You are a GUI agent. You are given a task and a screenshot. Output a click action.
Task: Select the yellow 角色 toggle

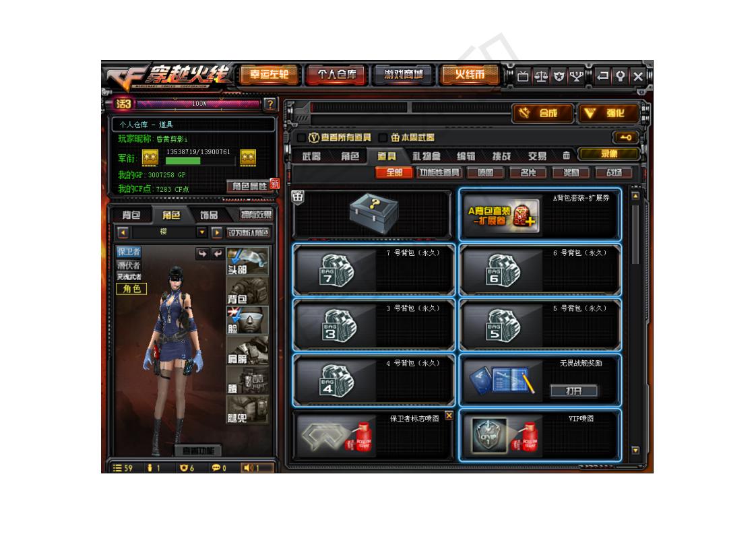click(x=131, y=289)
